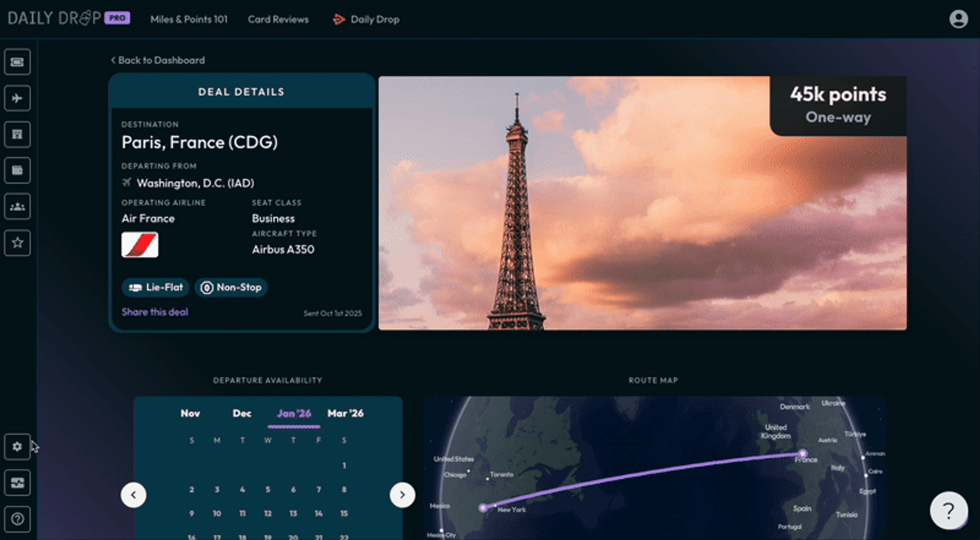Click the Spain label on route map
The width and height of the screenshot is (980, 540).
[802, 508]
